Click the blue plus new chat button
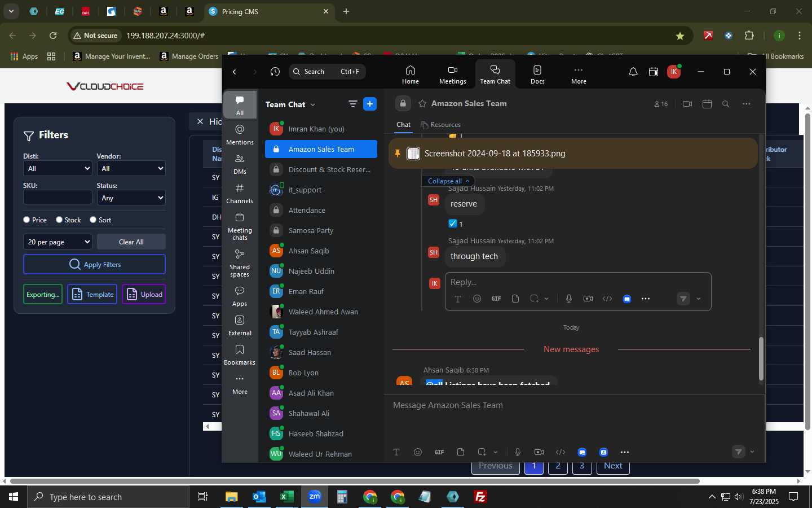Image resolution: width=812 pixels, height=508 pixels. click(x=370, y=104)
